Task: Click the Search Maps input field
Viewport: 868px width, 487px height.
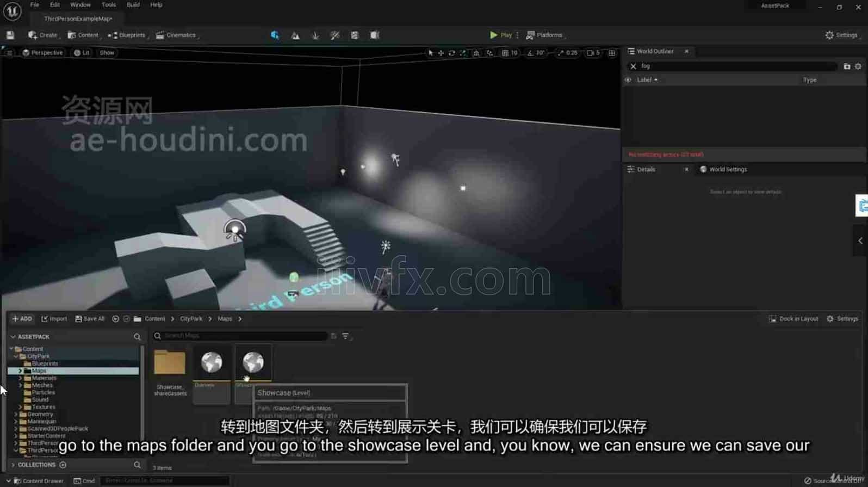Action: pos(240,336)
